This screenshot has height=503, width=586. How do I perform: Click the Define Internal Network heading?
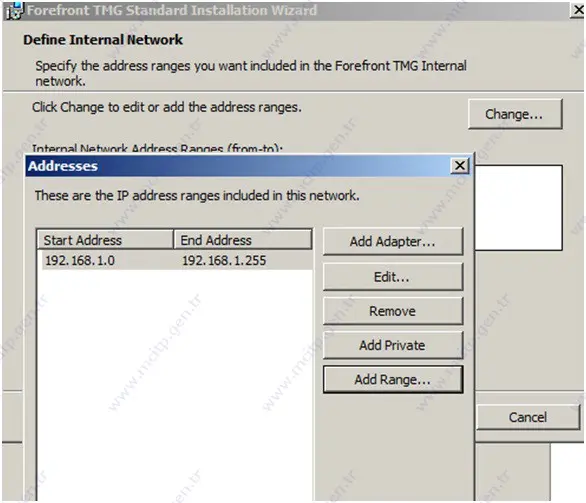pos(103,40)
